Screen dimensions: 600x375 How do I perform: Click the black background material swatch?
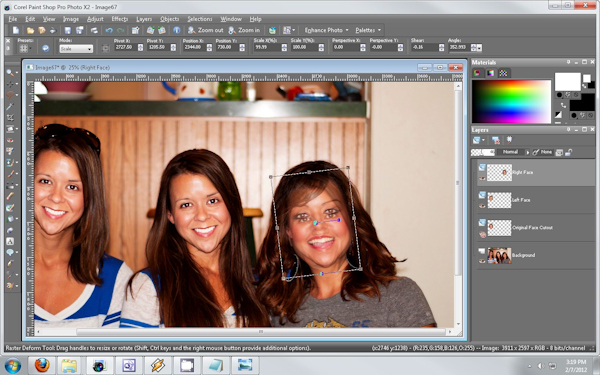pyautogui.click(x=582, y=105)
